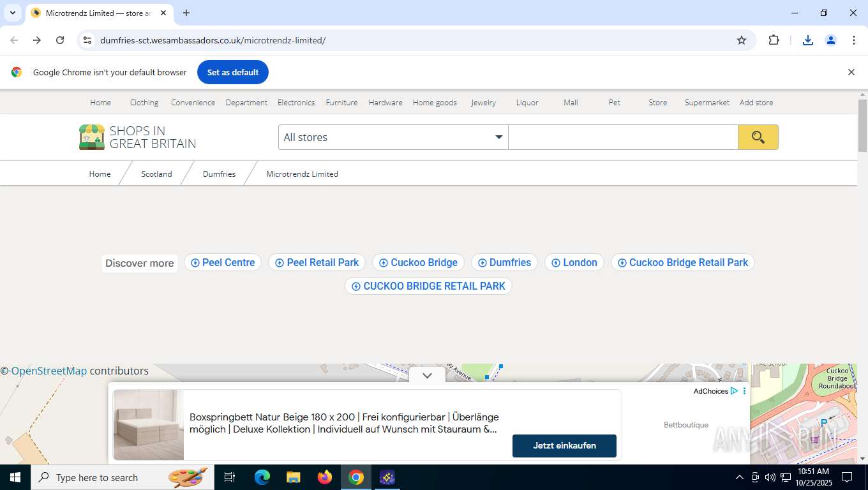Click Set as default button
Viewport: 868px width, 490px height.
click(233, 72)
